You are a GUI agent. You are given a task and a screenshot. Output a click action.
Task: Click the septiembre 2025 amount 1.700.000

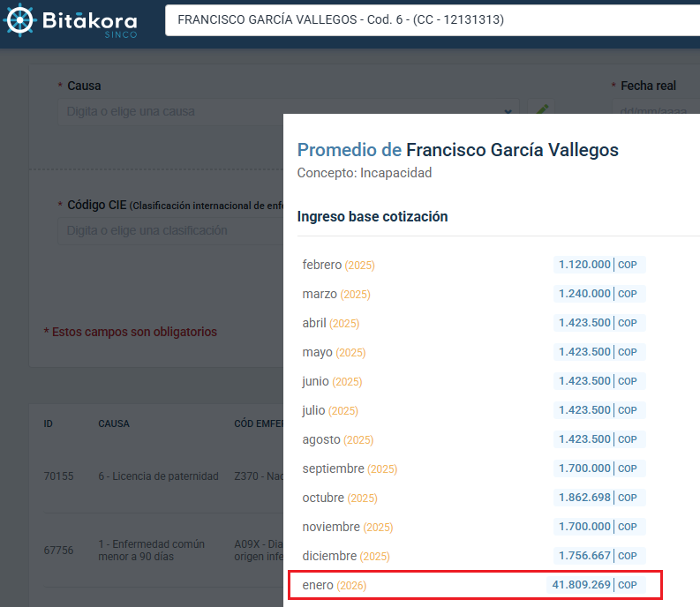pos(584,468)
